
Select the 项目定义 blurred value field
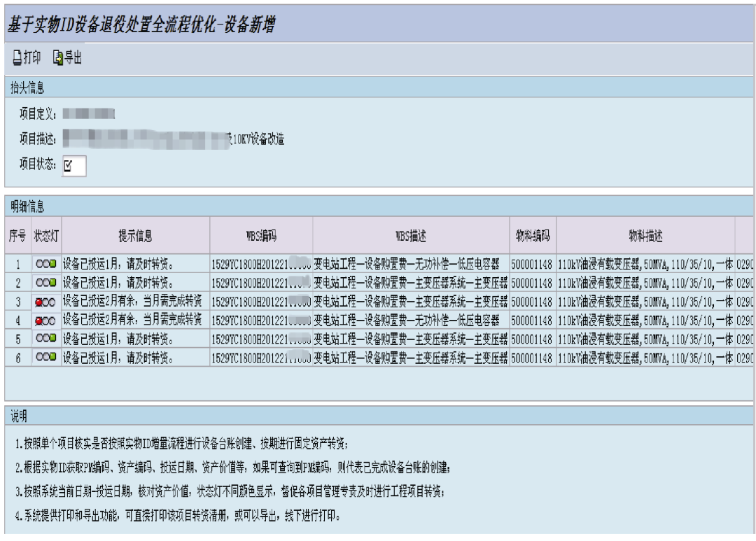click(89, 114)
